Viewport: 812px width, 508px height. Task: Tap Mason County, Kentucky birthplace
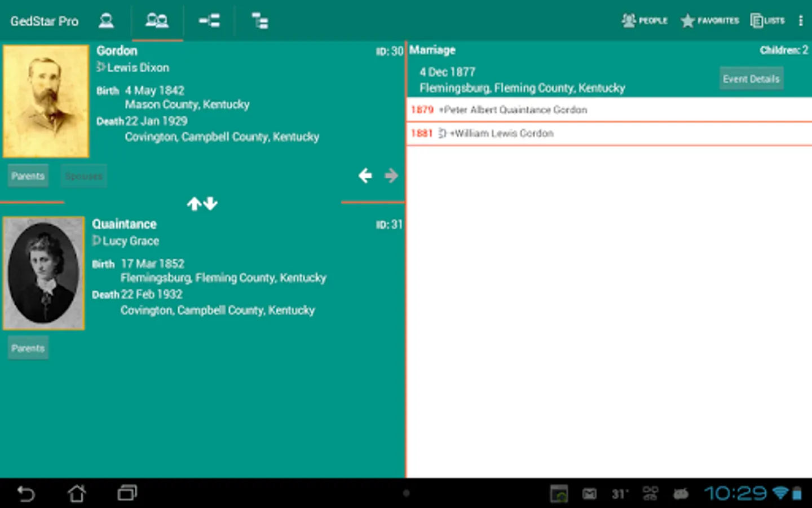pos(187,104)
